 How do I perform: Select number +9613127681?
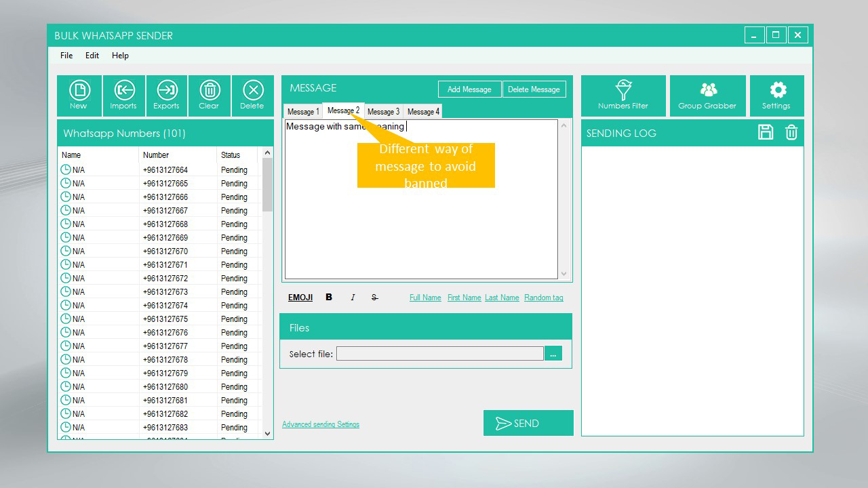click(x=165, y=401)
